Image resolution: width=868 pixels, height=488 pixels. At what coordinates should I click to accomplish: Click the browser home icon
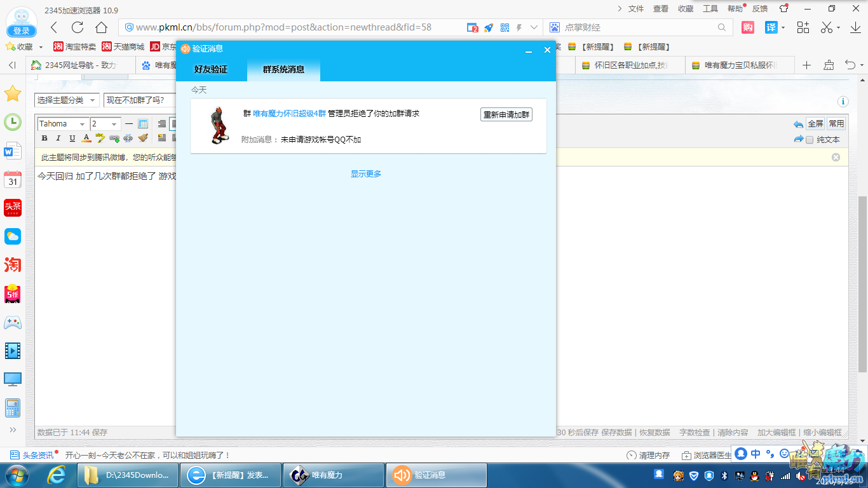tap(101, 27)
